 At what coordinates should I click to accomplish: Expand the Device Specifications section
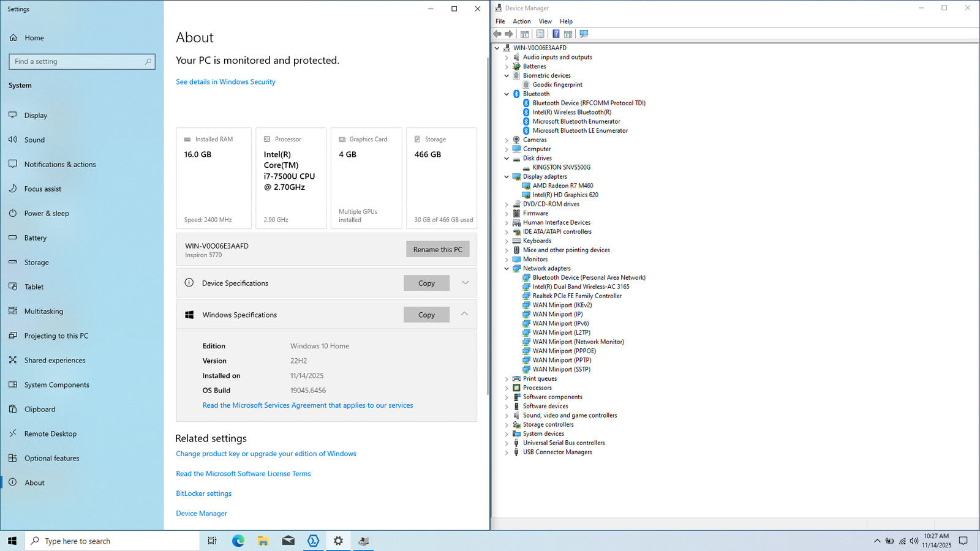pyautogui.click(x=465, y=283)
